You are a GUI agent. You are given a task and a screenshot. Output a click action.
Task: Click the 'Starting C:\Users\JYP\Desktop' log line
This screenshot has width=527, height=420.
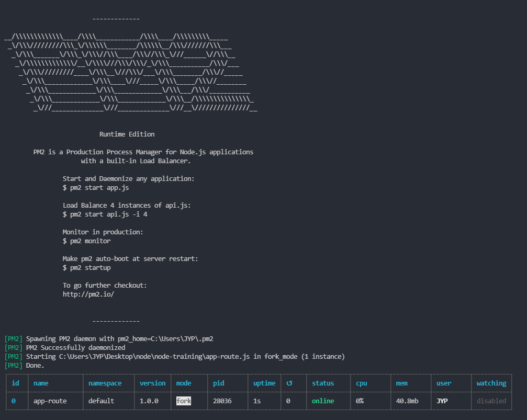click(185, 357)
